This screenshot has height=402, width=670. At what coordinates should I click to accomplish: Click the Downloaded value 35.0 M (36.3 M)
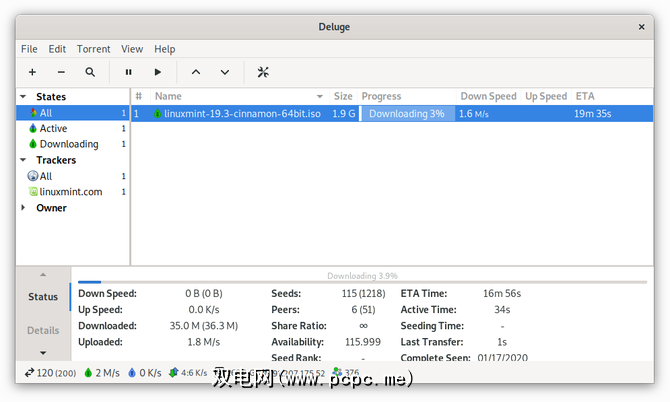pos(204,326)
